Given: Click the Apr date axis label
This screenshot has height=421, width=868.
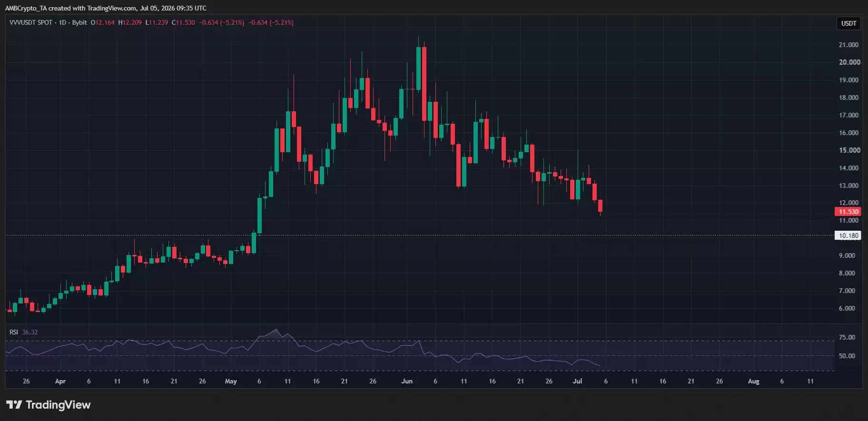Looking at the screenshot, I should [x=60, y=382].
